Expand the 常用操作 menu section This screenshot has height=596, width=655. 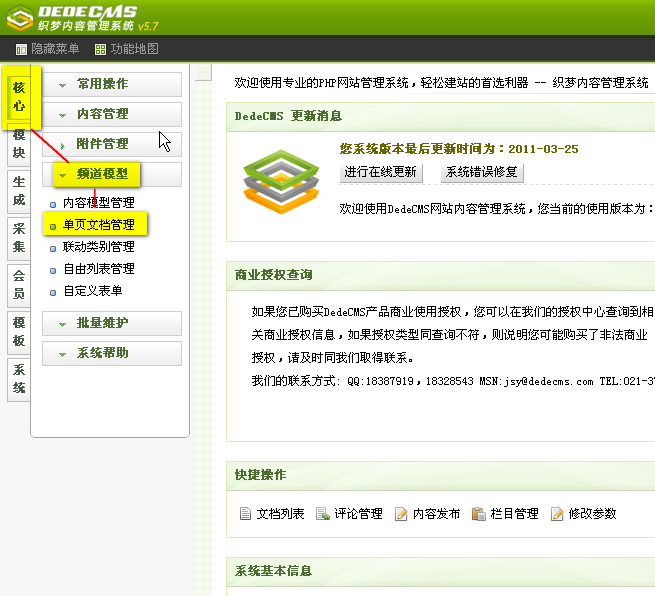[112, 84]
